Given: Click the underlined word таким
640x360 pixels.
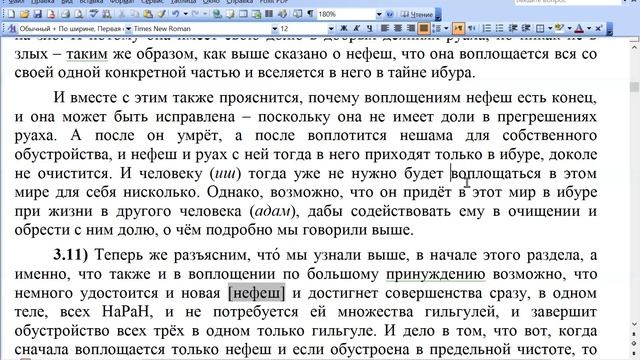Looking at the screenshot, I should click(87, 54).
